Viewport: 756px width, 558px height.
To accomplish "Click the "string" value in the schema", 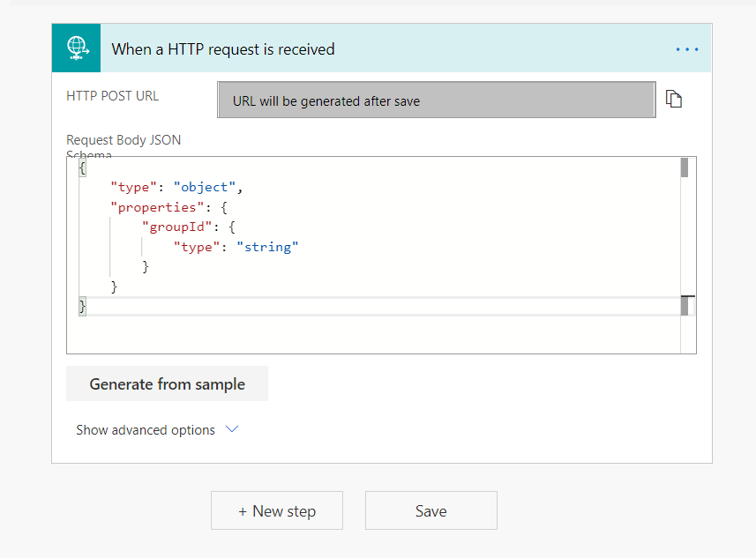I will point(267,247).
